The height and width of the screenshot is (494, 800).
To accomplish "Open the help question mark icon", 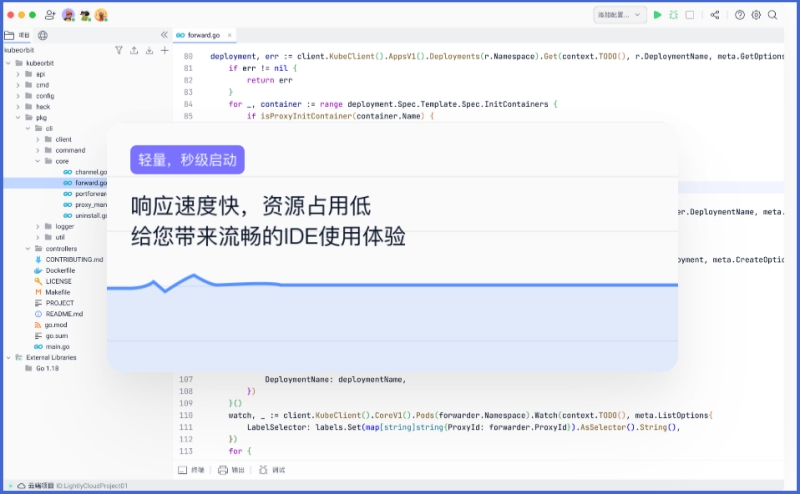I will 740,15.
